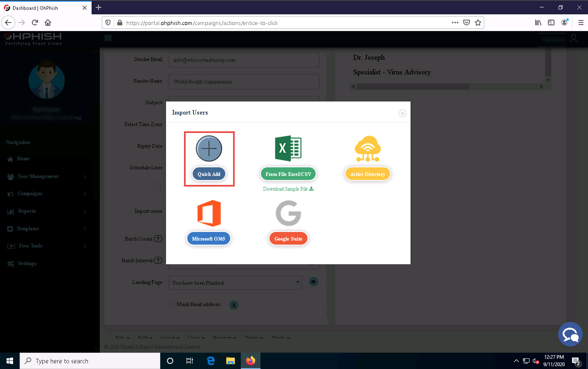Show hidden system tray icons
588x369 pixels.
[x=516, y=361]
